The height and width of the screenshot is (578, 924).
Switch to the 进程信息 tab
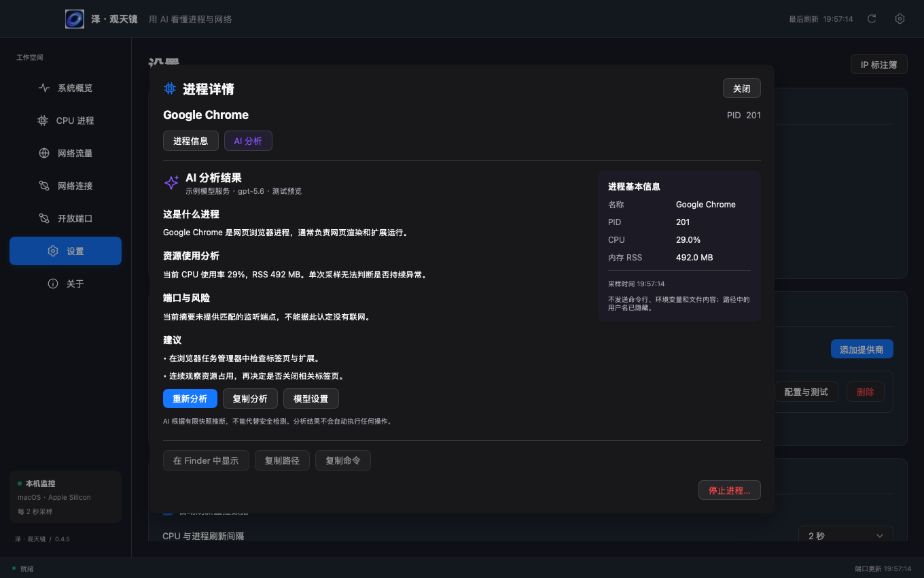point(191,141)
